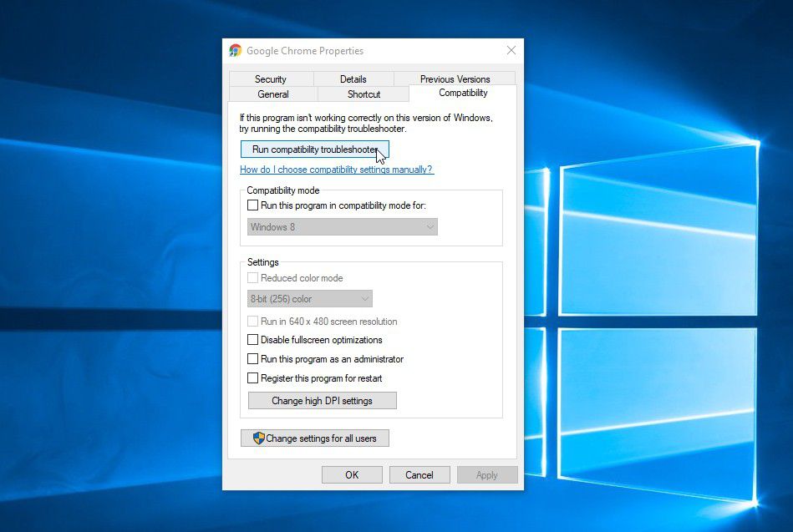Run compatibility troubleshooter

pyautogui.click(x=314, y=149)
